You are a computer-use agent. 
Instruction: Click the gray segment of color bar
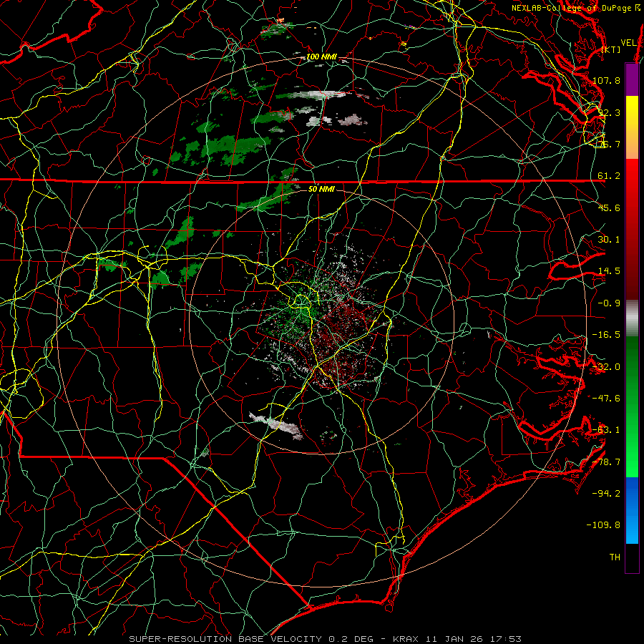point(632,318)
